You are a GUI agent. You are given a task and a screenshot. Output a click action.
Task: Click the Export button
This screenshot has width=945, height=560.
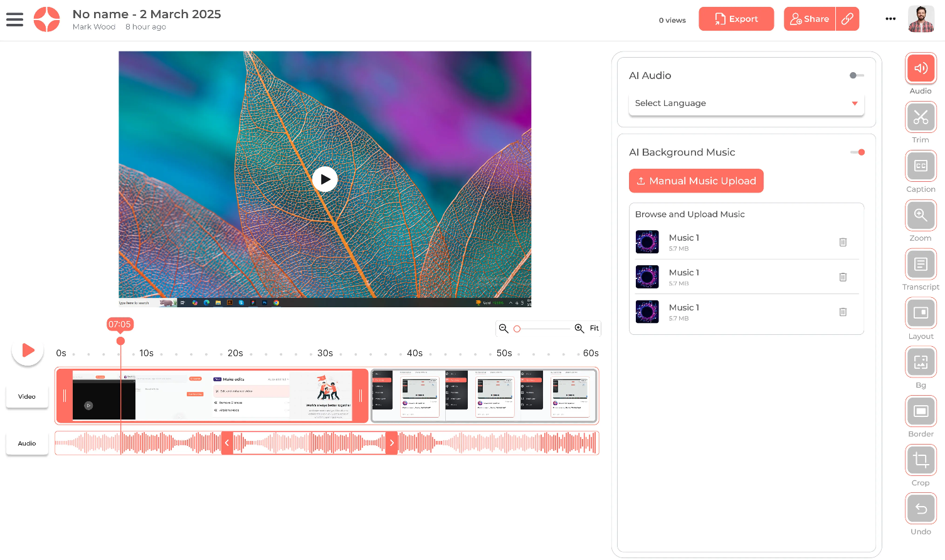(x=736, y=19)
